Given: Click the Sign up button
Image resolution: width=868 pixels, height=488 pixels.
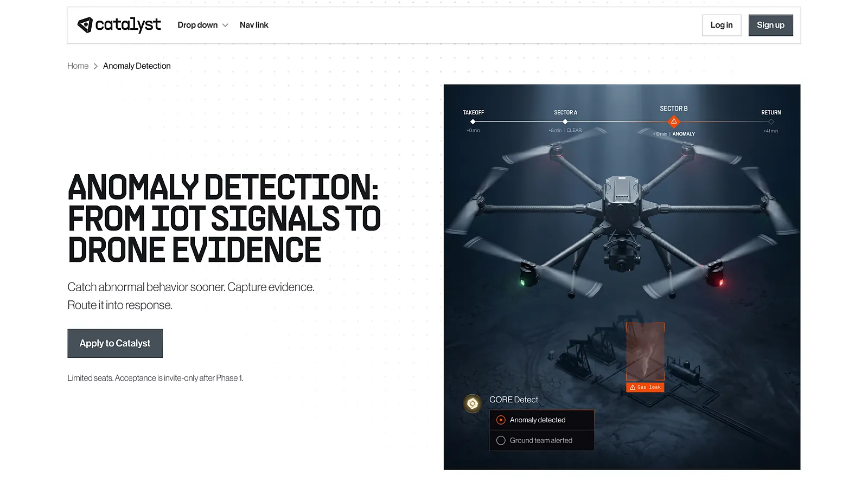Looking at the screenshot, I should pyautogui.click(x=770, y=25).
